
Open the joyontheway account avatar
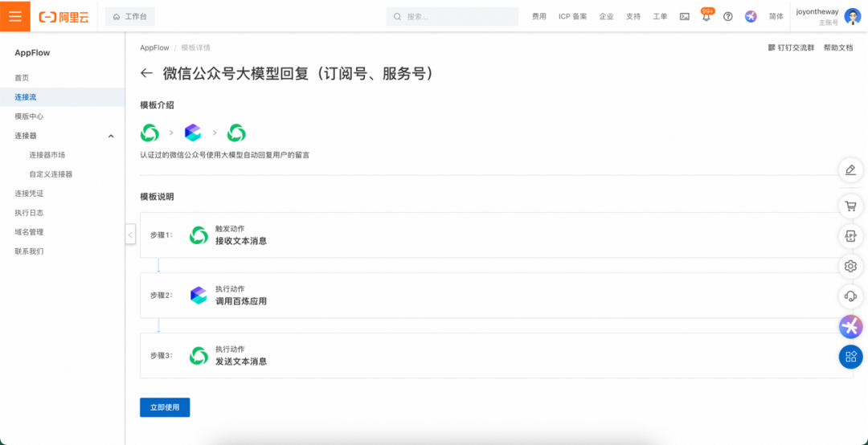(x=853, y=17)
